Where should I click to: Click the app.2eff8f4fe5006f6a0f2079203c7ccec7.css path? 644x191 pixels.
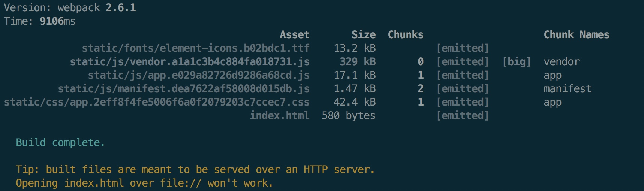[157, 102]
